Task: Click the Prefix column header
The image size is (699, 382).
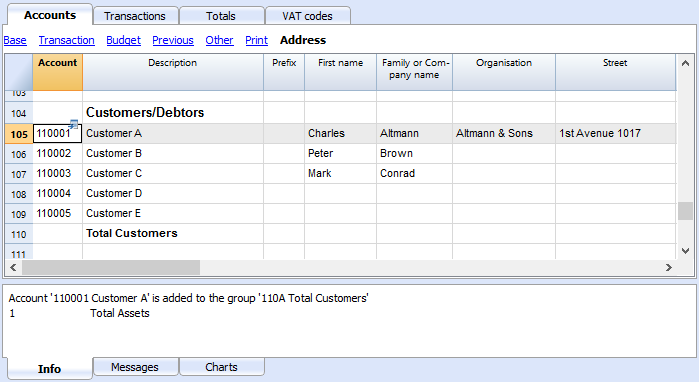Action: 284,72
